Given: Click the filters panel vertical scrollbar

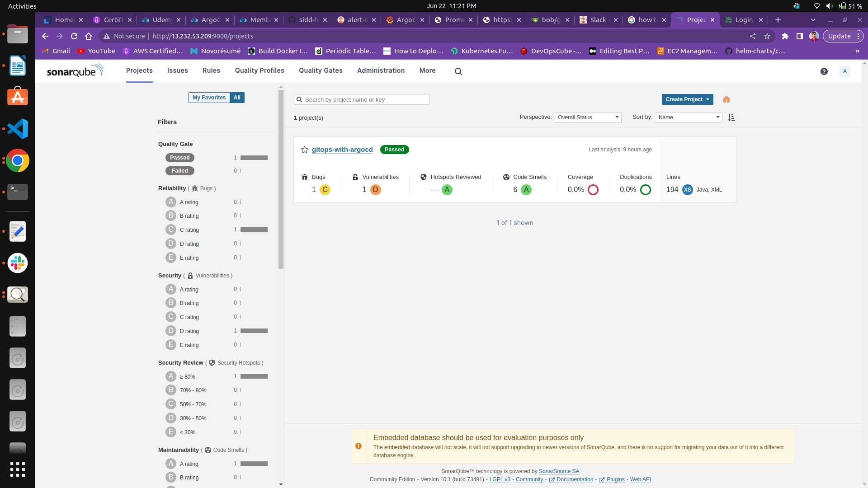Looking at the screenshot, I should coord(281,179).
